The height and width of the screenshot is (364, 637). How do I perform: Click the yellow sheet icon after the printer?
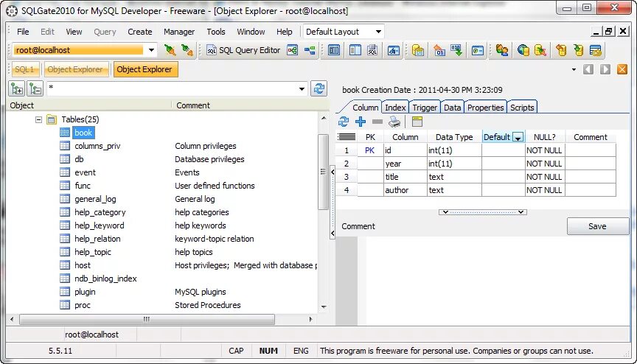point(417,122)
